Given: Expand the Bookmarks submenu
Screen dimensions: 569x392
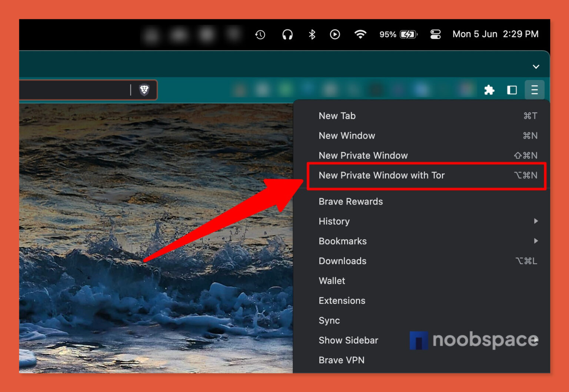Looking at the screenshot, I should click(342, 241).
